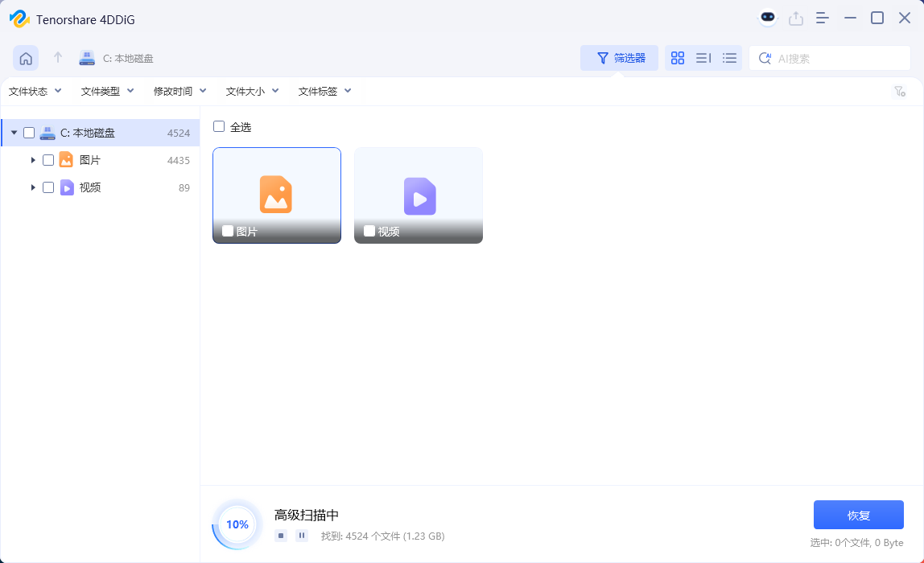Open the home screen icon
Screen dimensions: 924x563
click(26, 58)
